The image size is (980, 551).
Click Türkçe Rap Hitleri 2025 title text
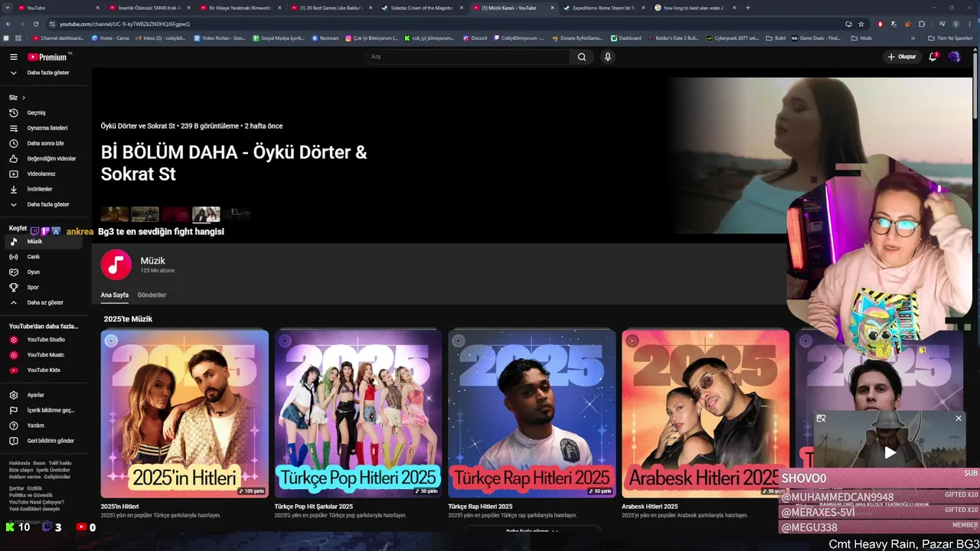[480, 507]
